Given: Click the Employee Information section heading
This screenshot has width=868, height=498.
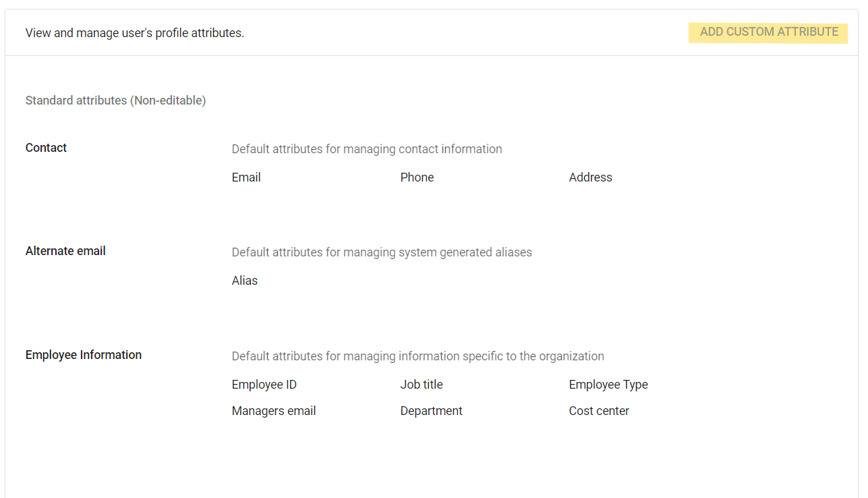Looking at the screenshot, I should 84,355.
